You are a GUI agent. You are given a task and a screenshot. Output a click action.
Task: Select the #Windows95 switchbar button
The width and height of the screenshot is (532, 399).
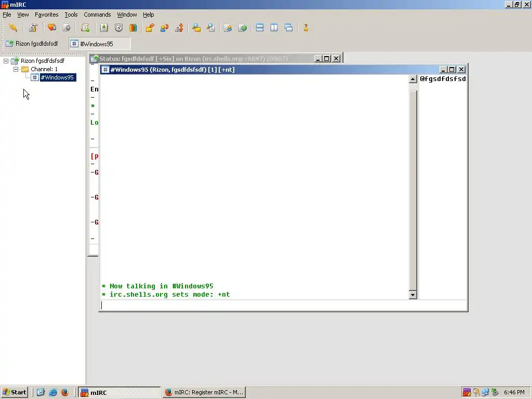100,44
